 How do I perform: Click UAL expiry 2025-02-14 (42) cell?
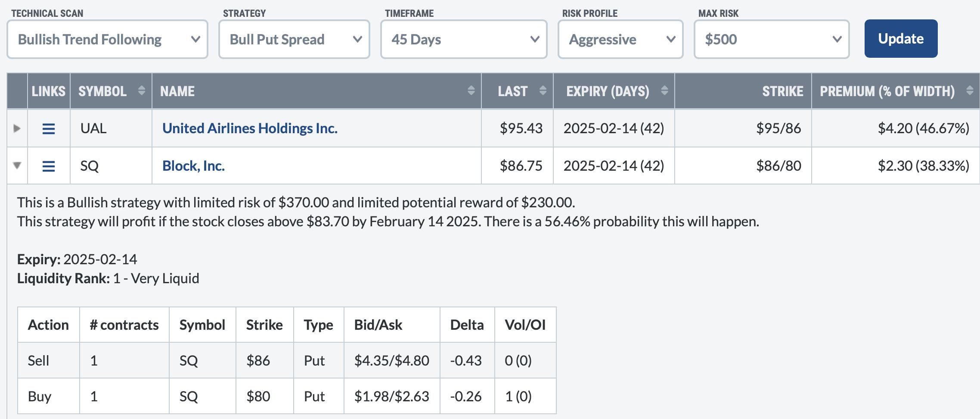(614, 128)
